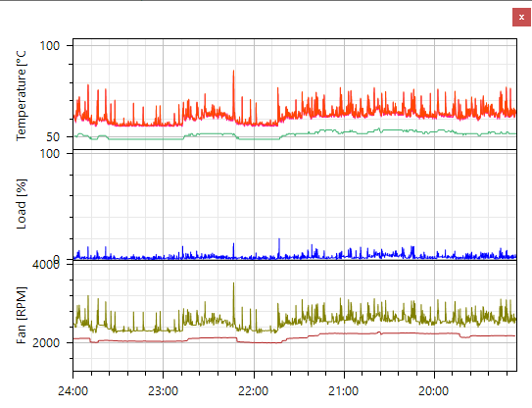
Task: Click the 2000 tick on Fan axis
Action: 46,342
